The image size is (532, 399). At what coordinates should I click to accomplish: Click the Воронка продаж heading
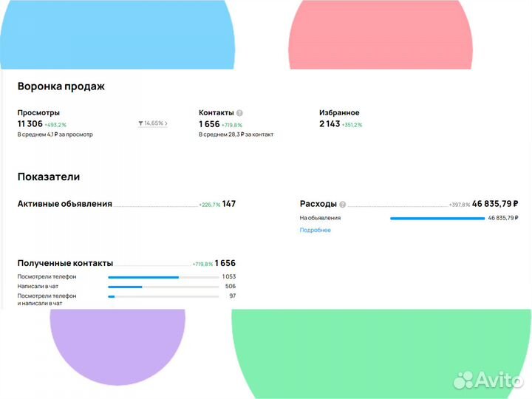pos(61,86)
